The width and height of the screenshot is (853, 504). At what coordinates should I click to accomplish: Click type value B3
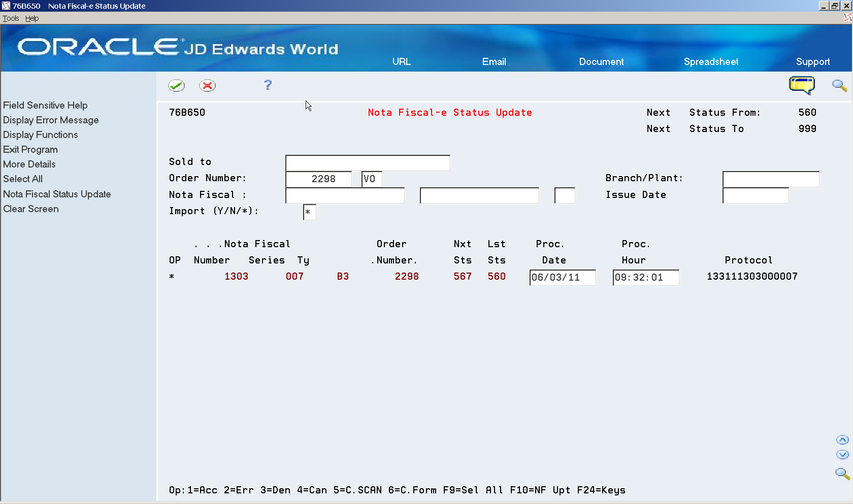tap(343, 277)
